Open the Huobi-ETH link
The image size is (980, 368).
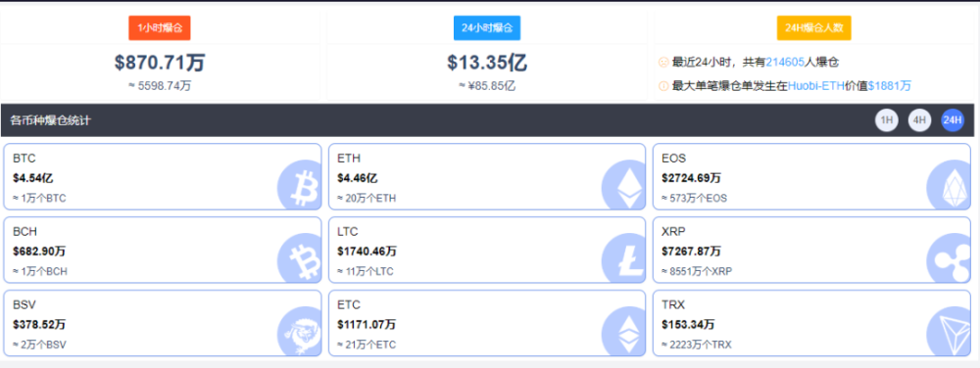coord(815,86)
